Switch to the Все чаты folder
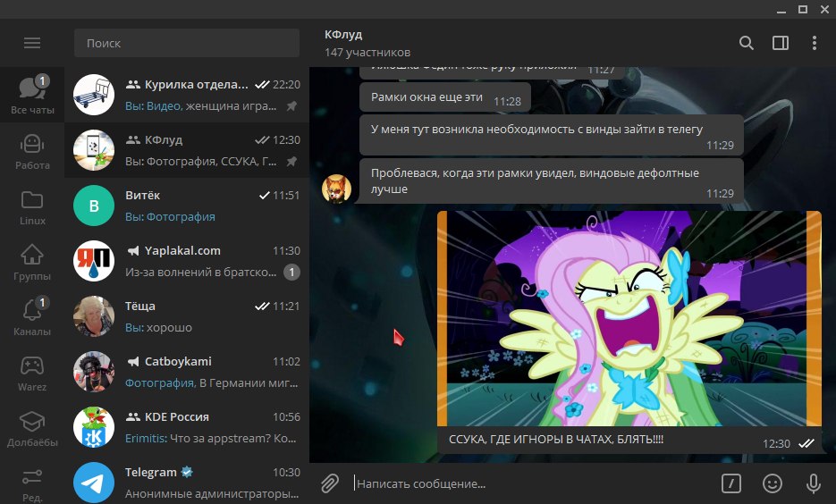The height and width of the screenshot is (504, 836). point(32,95)
